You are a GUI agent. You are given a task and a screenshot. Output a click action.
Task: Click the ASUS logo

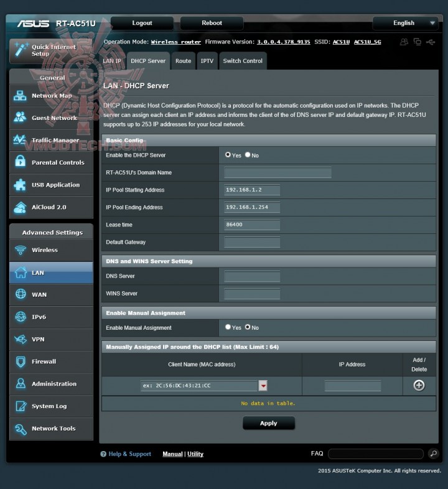33,24
